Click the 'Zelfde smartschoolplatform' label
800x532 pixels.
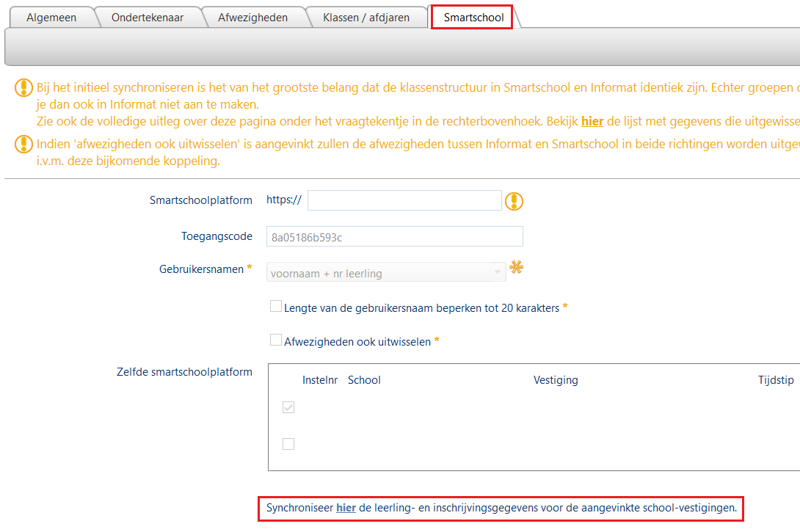pos(184,372)
